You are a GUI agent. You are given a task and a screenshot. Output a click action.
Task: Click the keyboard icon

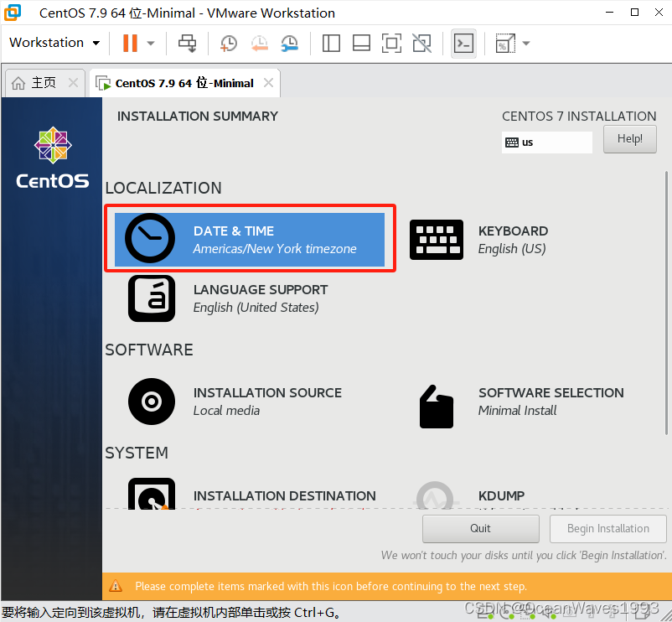click(437, 240)
